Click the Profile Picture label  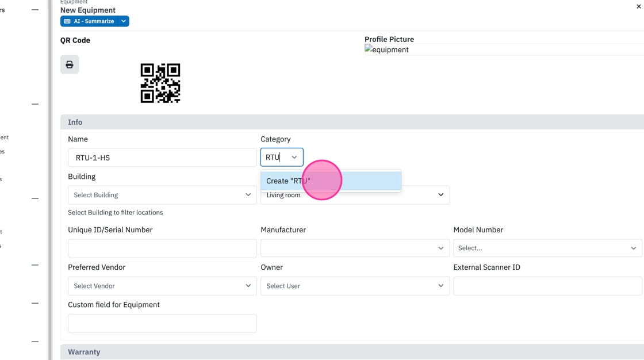(x=389, y=40)
